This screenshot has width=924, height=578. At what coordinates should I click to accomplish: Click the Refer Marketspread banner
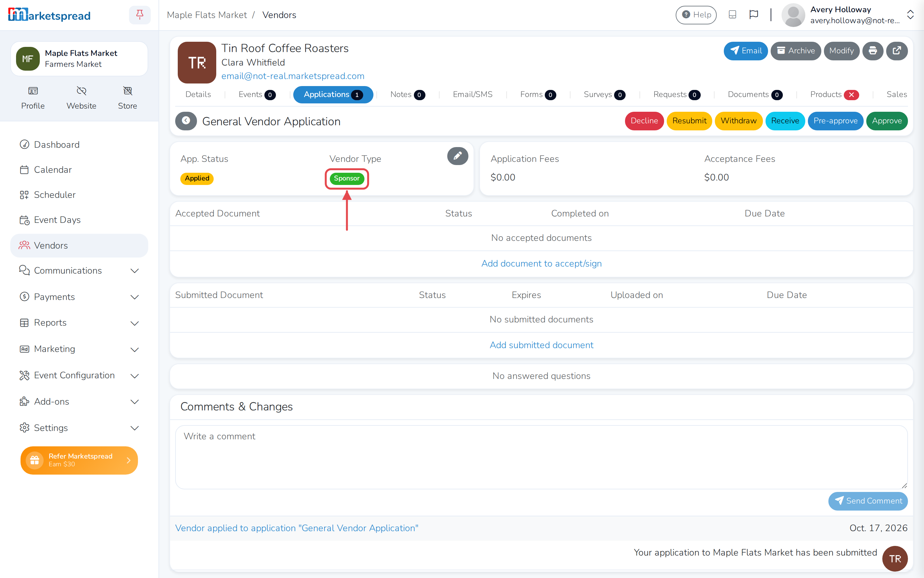79,460
